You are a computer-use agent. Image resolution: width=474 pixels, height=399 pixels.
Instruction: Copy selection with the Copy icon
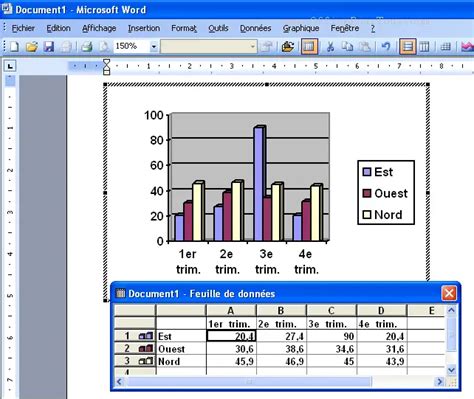tap(347, 46)
